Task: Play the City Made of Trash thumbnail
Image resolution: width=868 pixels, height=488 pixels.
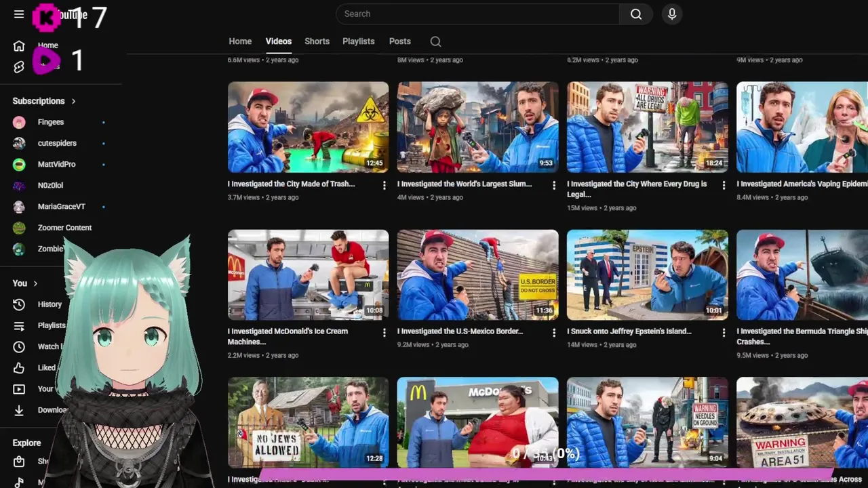Action: 308,127
